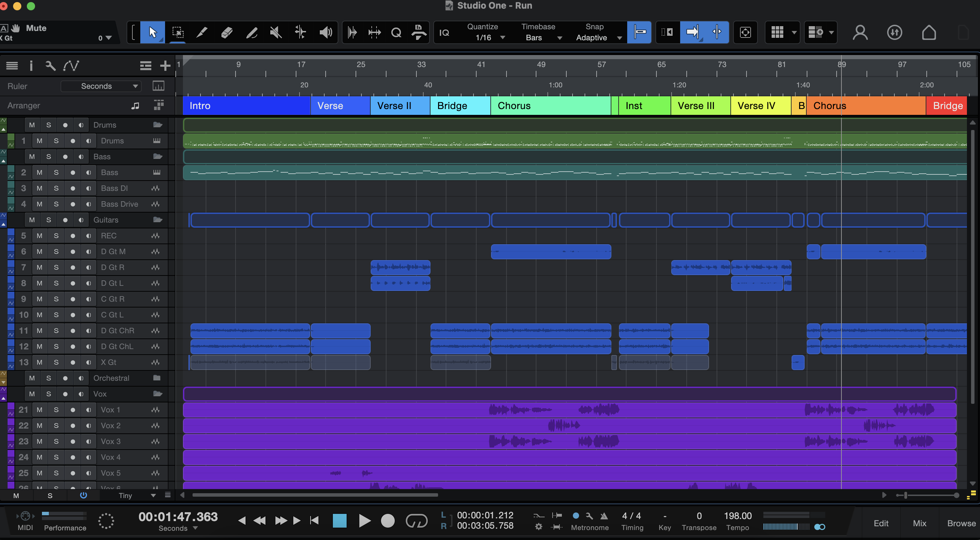This screenshot has height=540, width=980.
Task: Select the Split (knife) tool
Action: 202,32
